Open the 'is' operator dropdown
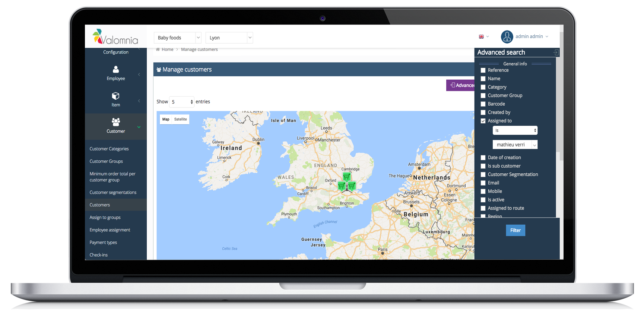The image size is (644, 318). tap(515, 131)
